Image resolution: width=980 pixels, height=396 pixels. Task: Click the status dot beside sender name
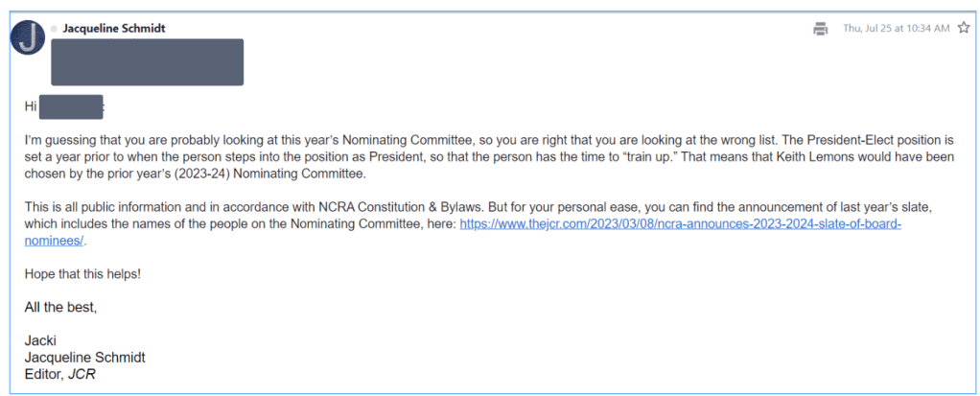[54, 29]
